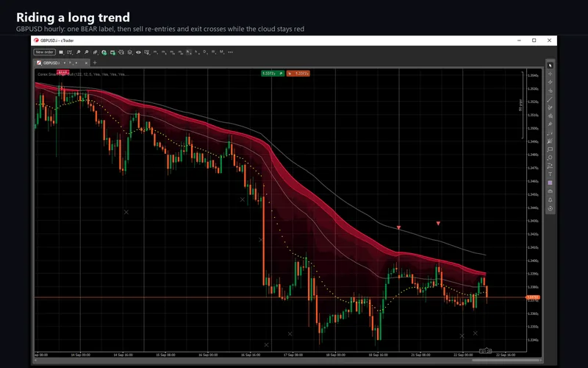Viewport: 588px width, 368px height.
Task: Click the orange 1.33722 current price marker
Action: [533, 297]
